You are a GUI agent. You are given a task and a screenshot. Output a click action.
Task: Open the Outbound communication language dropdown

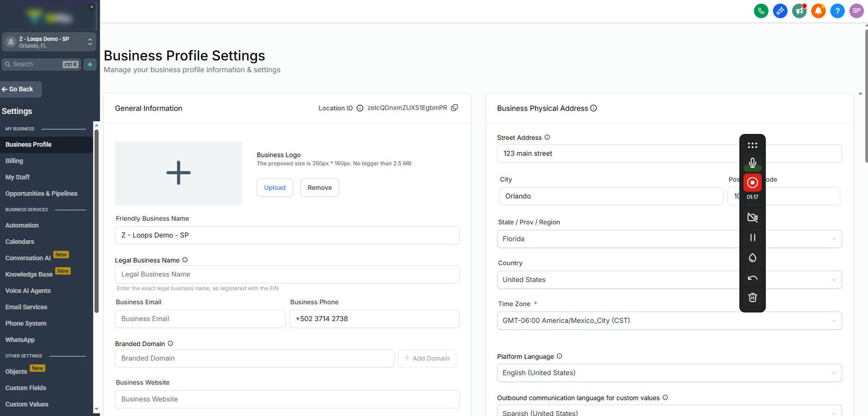coord(669,411)
